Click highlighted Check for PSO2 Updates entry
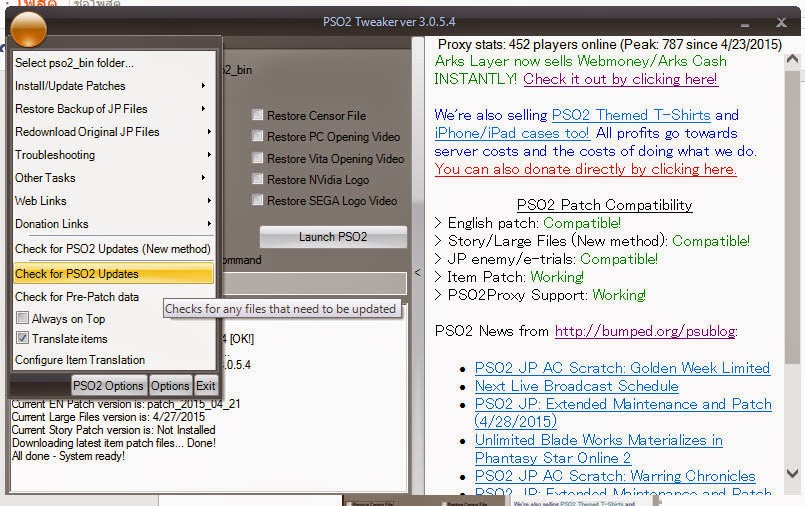The height and width of the screenshot is (506, 805). tap(113, 274)
